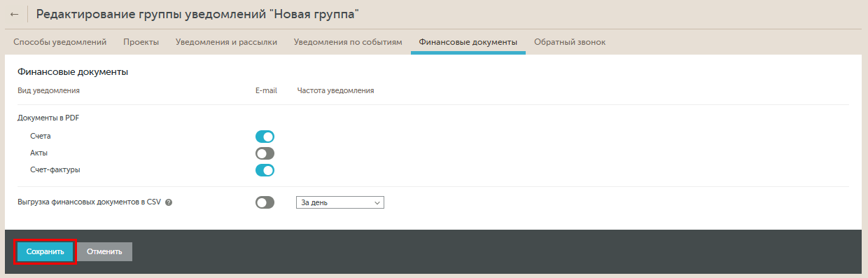Open Уведомления по событиям tab
This screenshot has width=868, height=278.
(x=348, y=42)
